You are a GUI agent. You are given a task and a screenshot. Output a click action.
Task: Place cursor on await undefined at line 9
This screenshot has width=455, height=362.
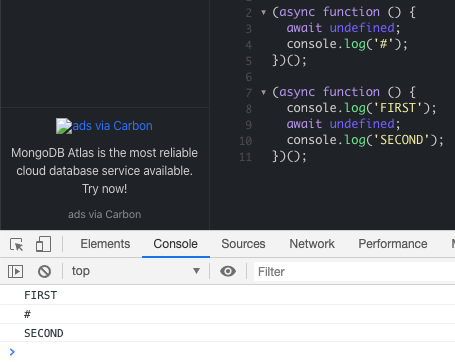pyautogui.click(x=343, y=124)
